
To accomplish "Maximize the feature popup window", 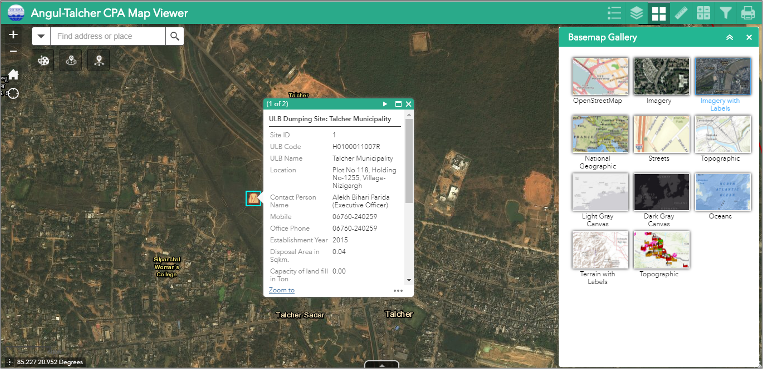I will point(398,104).
